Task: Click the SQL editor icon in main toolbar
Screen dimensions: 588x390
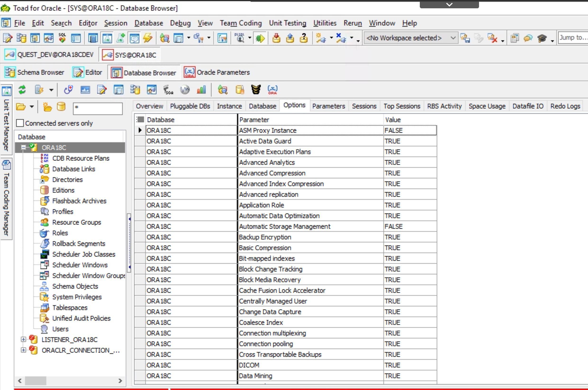Action: coord(62,38)
